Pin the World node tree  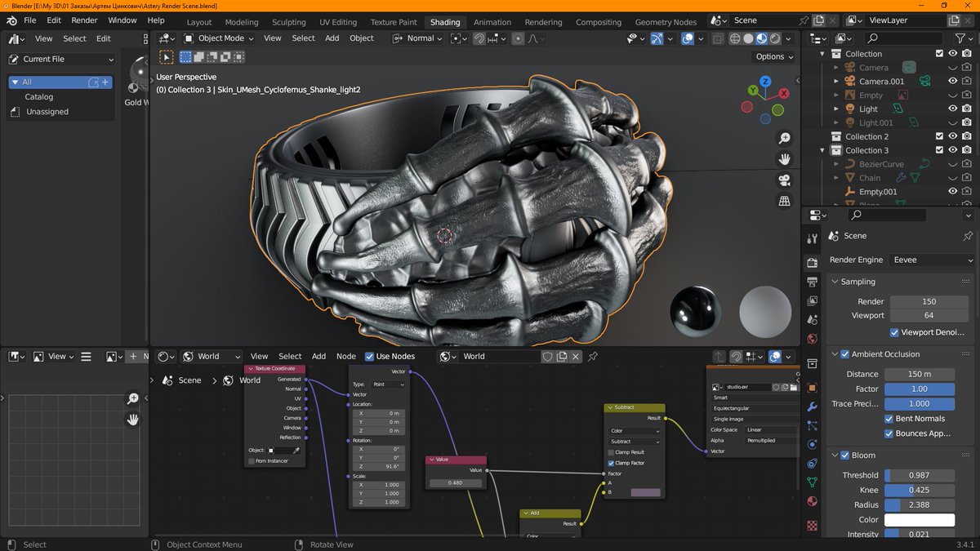click(x=593, y=357)
